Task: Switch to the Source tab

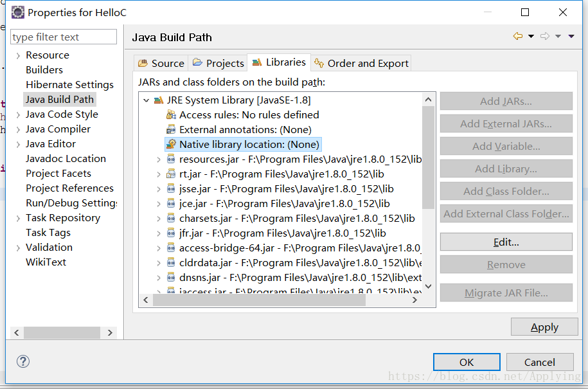Action: [161, 64]
